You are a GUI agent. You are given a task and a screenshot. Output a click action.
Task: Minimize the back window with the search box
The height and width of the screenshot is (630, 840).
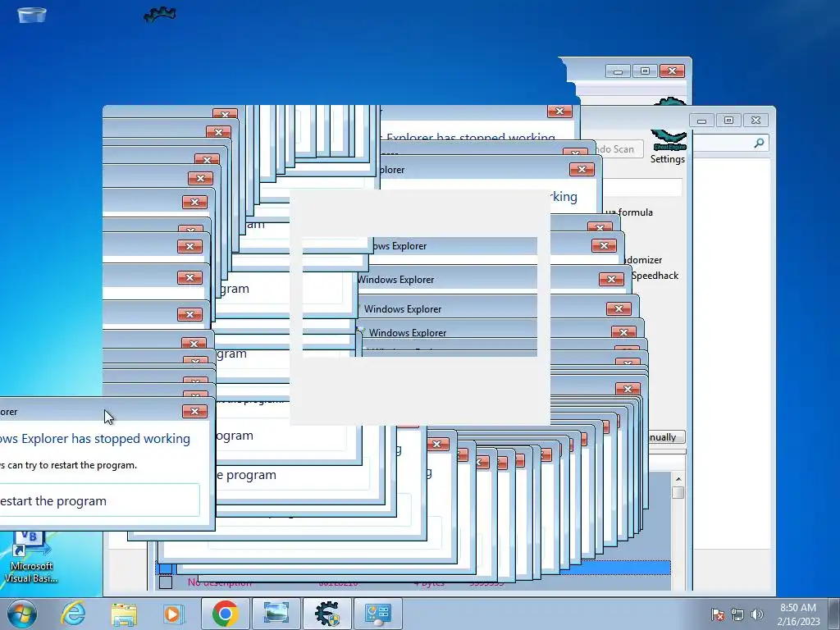702,121
